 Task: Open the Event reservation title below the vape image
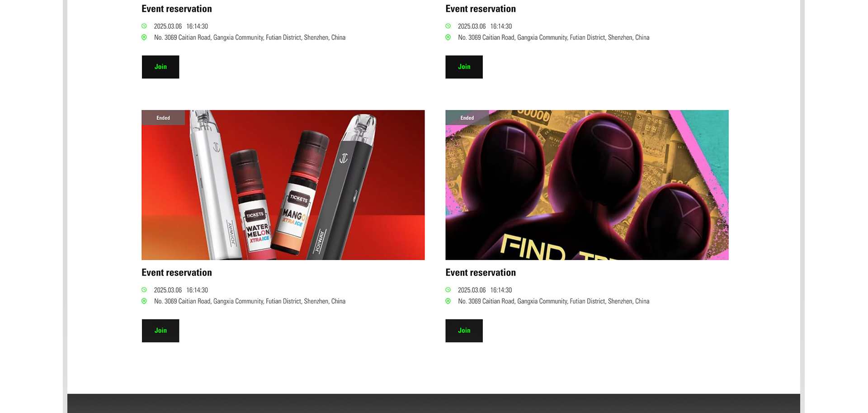pos(177,272)
